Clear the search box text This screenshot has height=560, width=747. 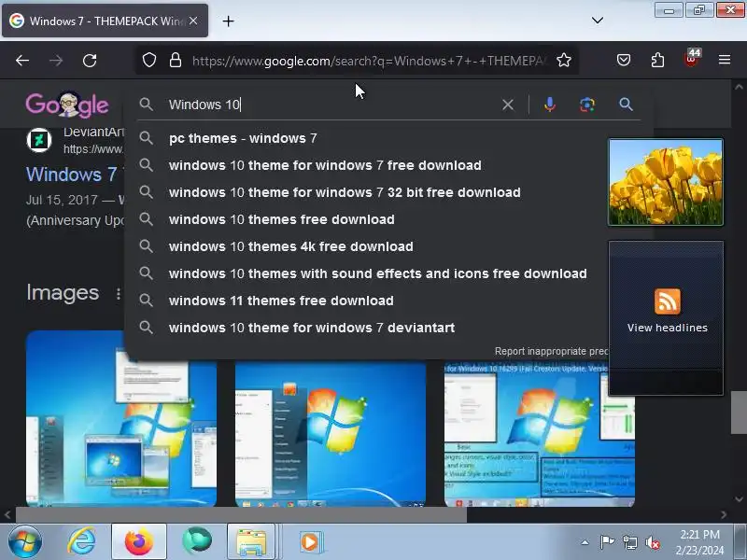[x=508, y=105]
